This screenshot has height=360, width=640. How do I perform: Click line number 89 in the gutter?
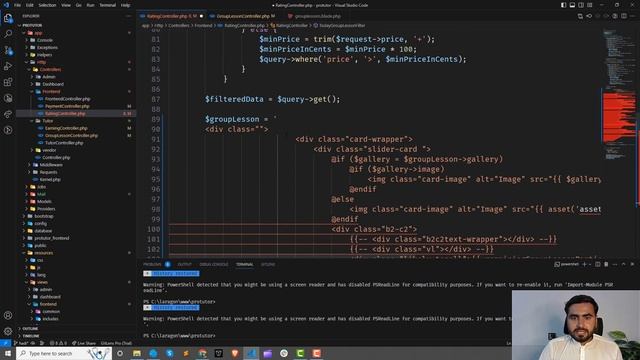point(156,119)
